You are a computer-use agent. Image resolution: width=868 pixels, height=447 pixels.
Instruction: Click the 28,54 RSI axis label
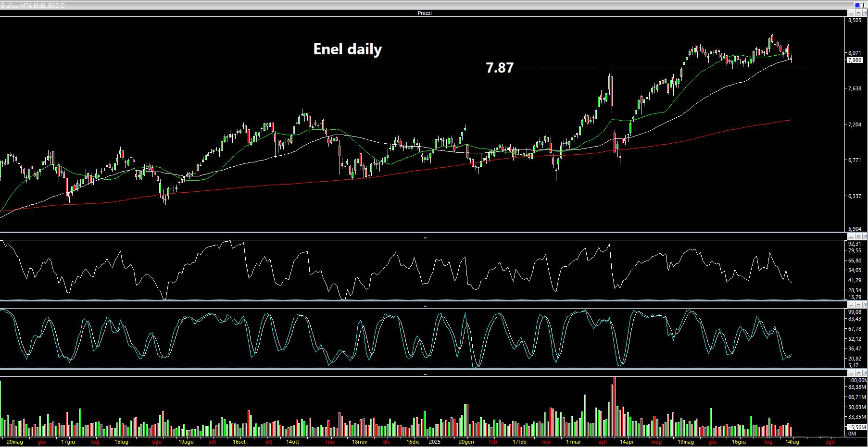[x=855, y=290]
